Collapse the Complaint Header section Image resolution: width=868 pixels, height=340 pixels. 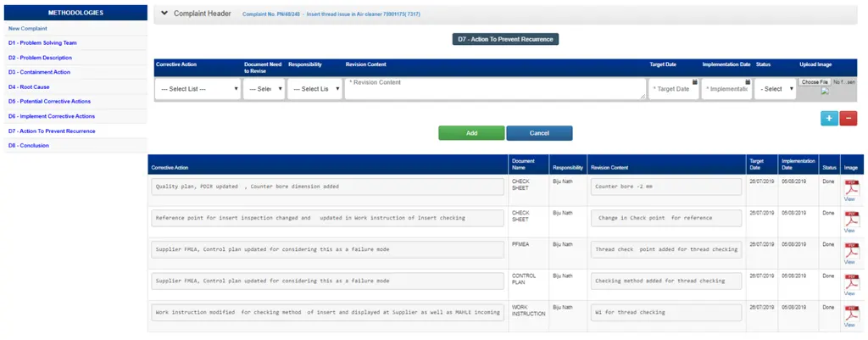click(164, 14)
